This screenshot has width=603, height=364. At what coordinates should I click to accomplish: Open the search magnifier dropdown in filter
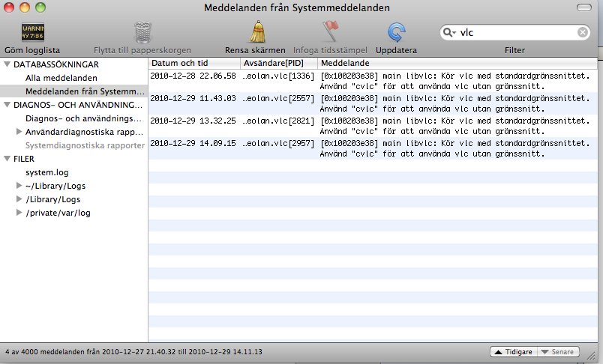(x=449, y=32)
